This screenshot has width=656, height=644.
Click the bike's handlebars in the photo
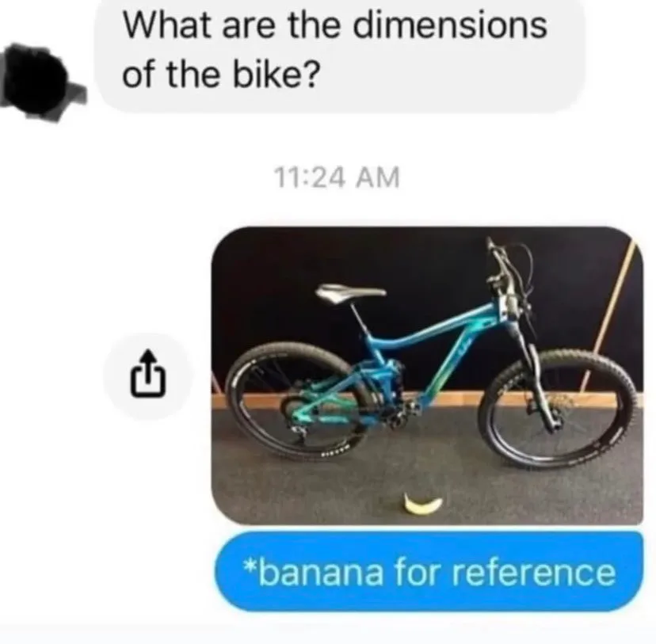pos(509,268)
